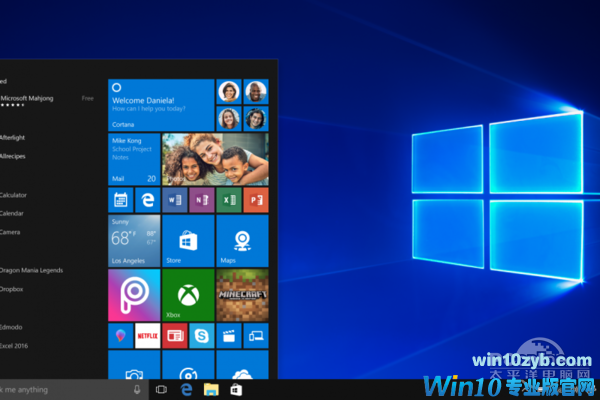Open Calendar in the app list

pyautogui.click(x=12, y=213)
